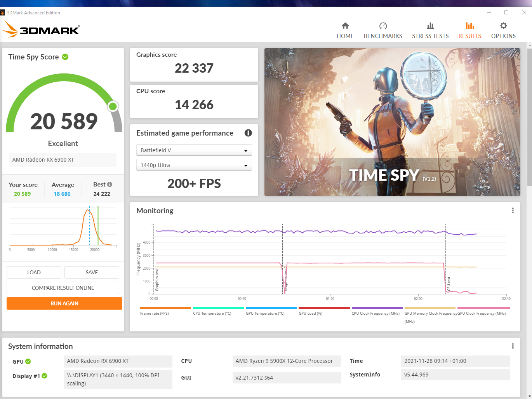532x399 pixels.
Task: Click the CPU test marker in Monitoring chart
Action: [449, 284]
